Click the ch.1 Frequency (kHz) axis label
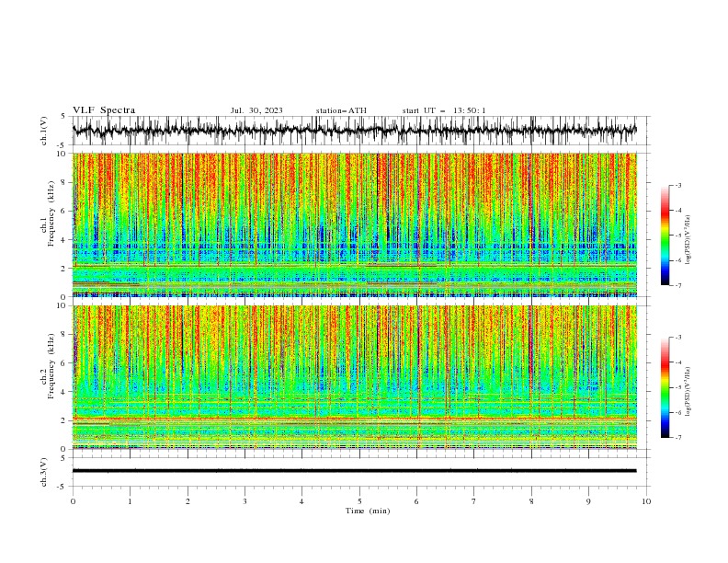Image resolution: width=728 pixels, height=563 pixels. click(48, 213)
